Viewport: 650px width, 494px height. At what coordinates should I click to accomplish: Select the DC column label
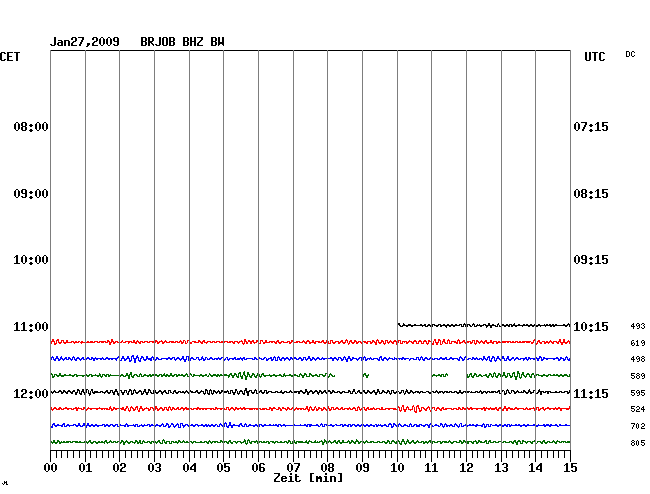pyautogui.click(x=630, y=54)
